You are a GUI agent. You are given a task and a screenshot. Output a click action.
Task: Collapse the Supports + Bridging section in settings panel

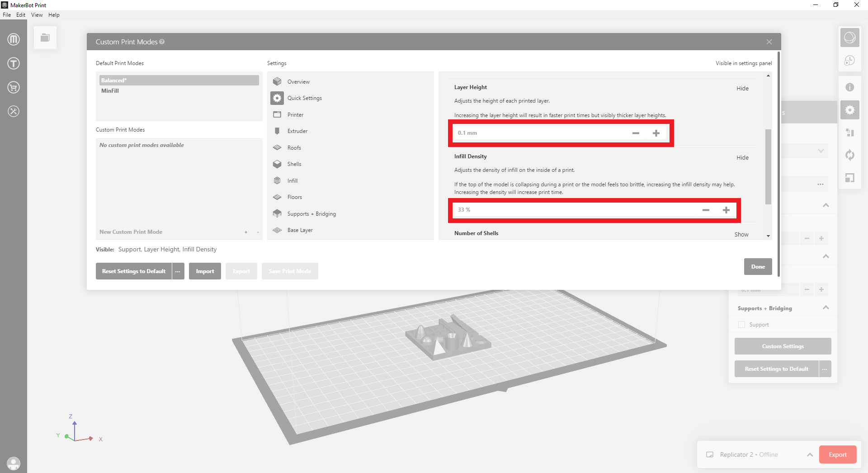826,308
